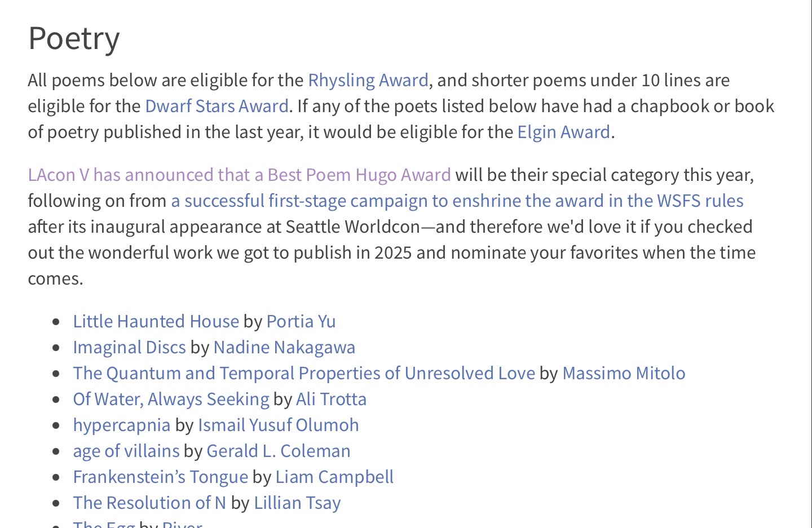Open Gerald L. Coleman's author page

click(278, 451)
